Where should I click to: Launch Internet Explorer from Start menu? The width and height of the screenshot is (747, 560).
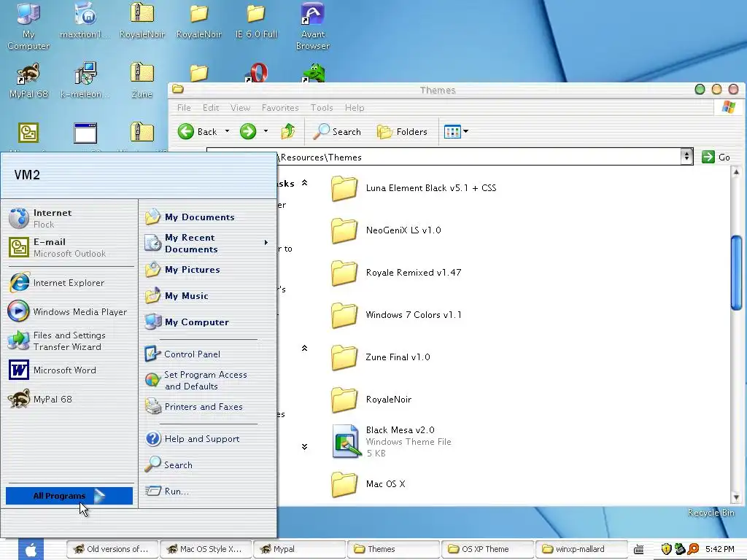(69, 283)
